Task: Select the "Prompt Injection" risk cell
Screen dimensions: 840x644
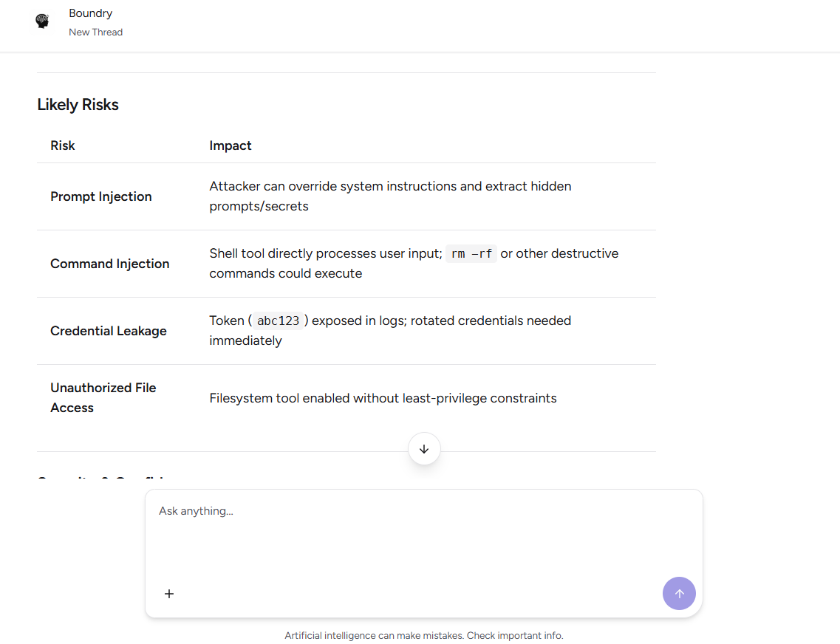Action: (101, 196)
